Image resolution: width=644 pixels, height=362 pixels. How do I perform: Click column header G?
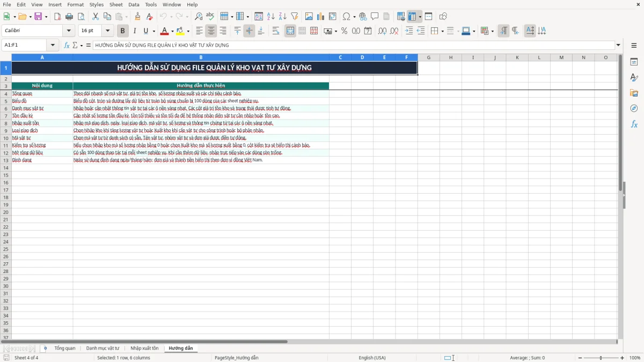pos(429,57)
